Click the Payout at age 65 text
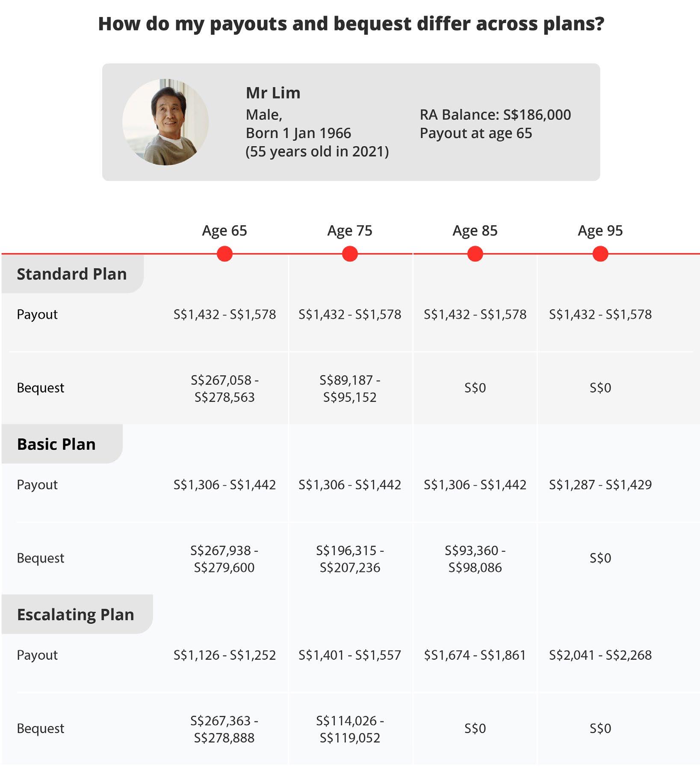The width and height of the screenshot is (700, 783). 476,133
